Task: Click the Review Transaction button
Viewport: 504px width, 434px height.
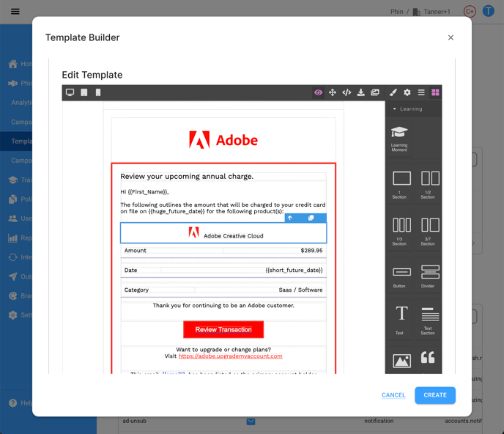Action: click(x=223, y=329)
